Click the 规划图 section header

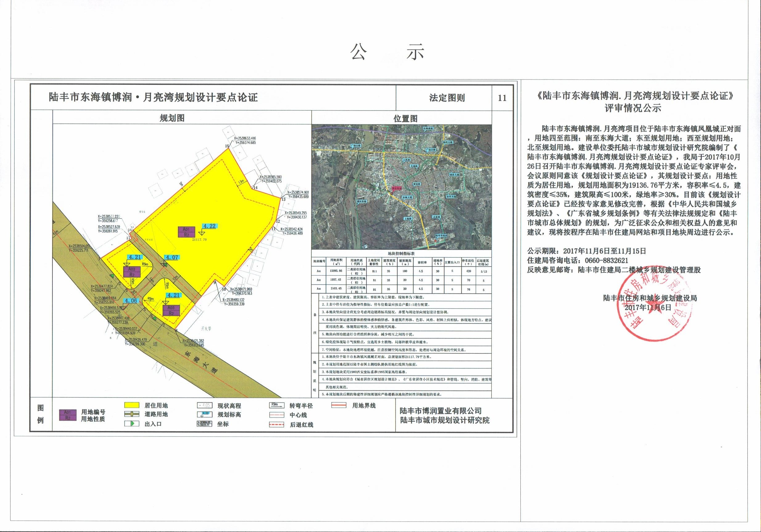tap(172, 118)
